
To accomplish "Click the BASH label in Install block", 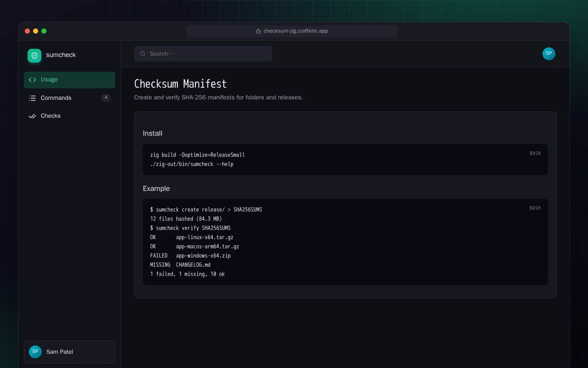I will click(x=535, y=153).
